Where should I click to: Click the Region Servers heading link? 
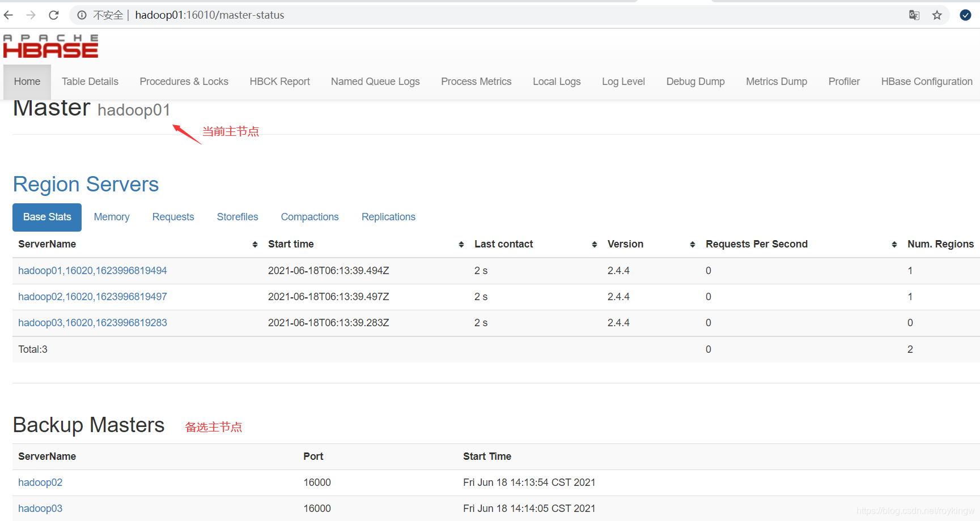coord(86,185)
